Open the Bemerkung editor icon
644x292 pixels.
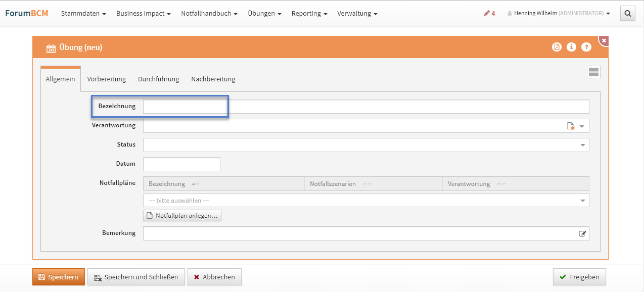[582, 233]
